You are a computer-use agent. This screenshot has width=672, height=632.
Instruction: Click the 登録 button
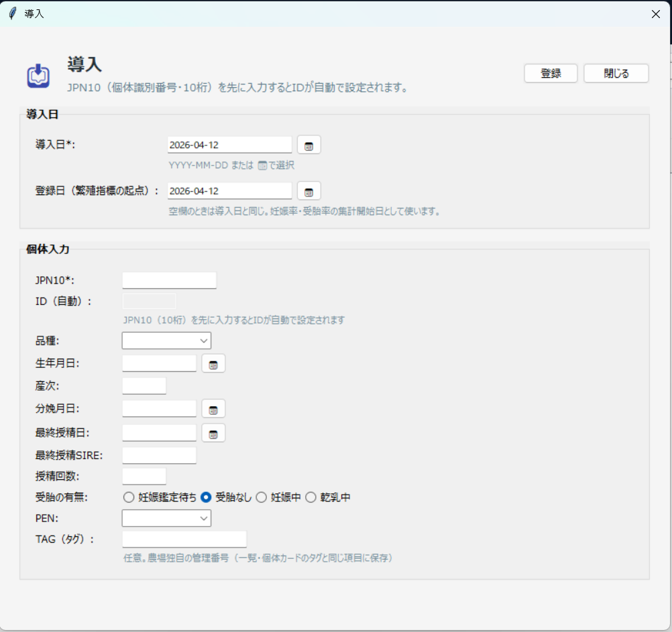point(551,73)
